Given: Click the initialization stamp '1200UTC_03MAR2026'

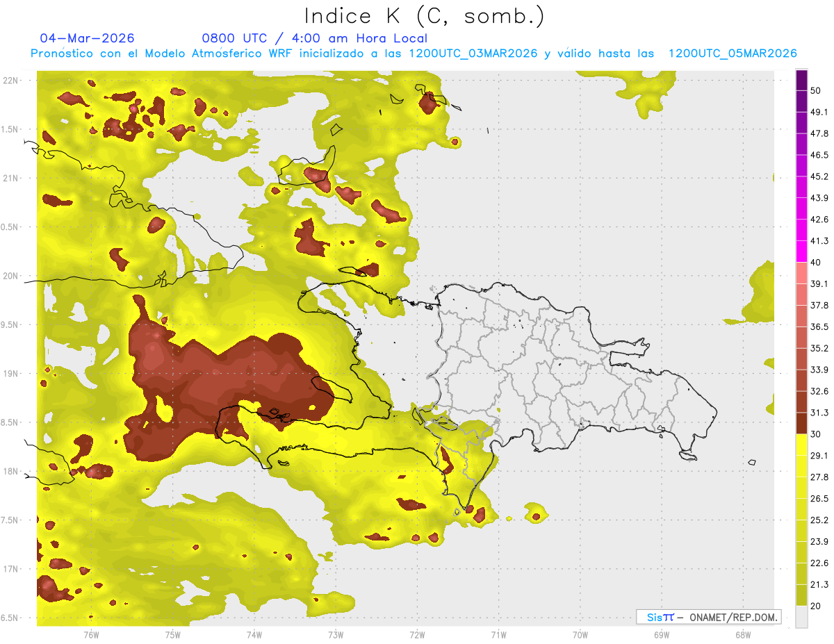Looking at the screenshot, I should pyautogui.click(x=474, y=53).
